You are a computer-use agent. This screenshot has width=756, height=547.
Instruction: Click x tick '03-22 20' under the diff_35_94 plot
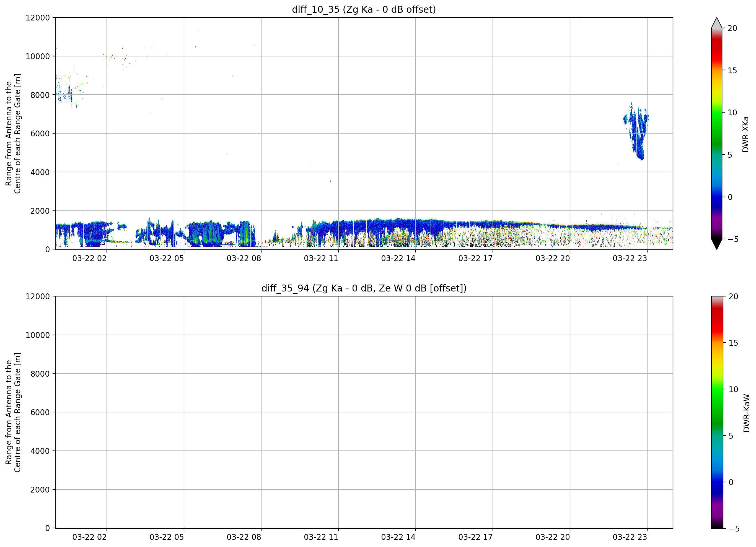[x=553, y=537]
